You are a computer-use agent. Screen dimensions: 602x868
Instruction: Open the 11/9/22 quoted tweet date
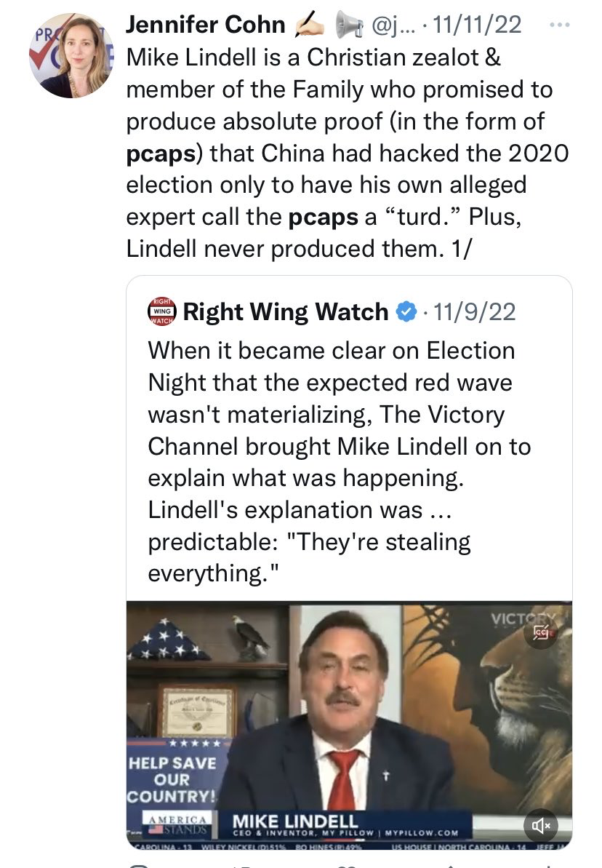(474, 311)
